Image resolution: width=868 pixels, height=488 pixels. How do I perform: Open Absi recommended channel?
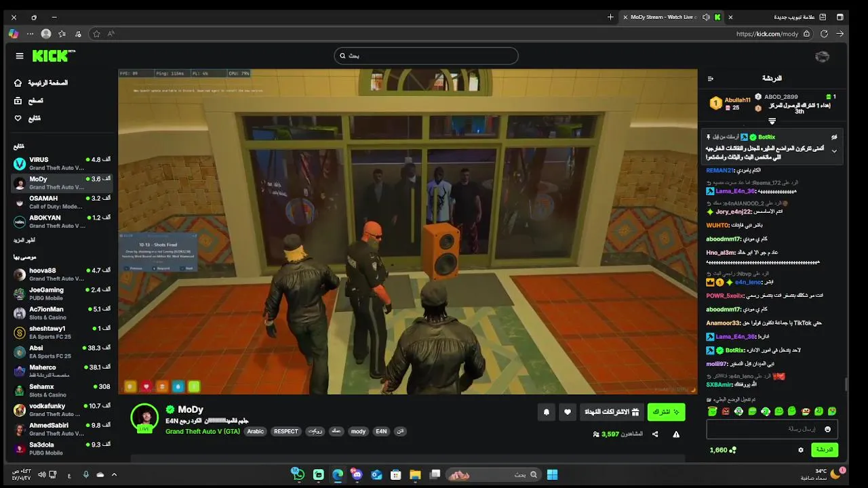(x=62, y=352)
